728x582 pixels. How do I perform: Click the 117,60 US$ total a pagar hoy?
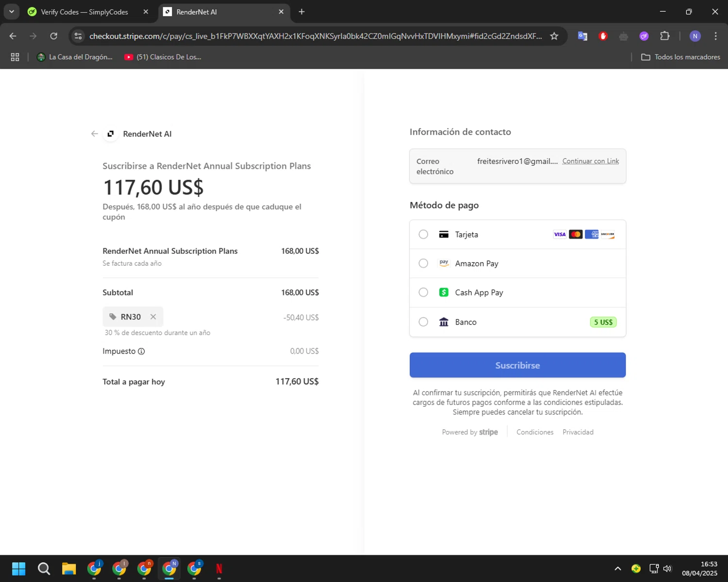pyautogui.click(x=297, y=382)
